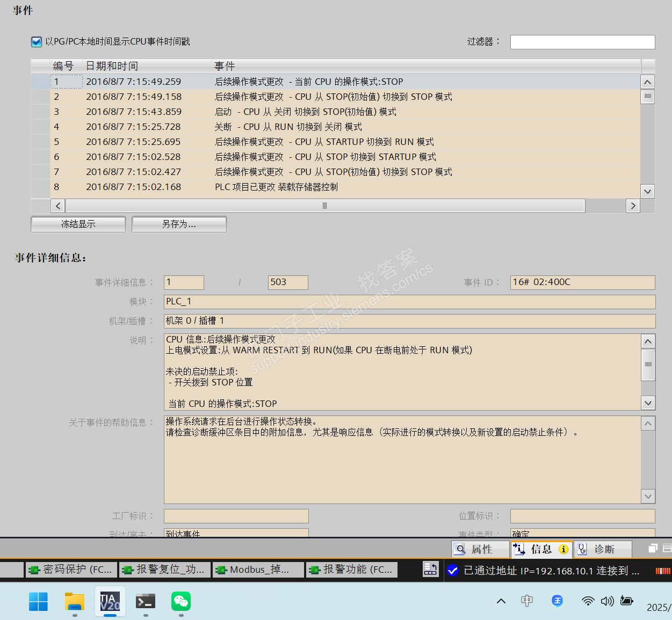Switch to 报警功能 (FC...) editor tab

pyautogui.click(x=352, y=570)
